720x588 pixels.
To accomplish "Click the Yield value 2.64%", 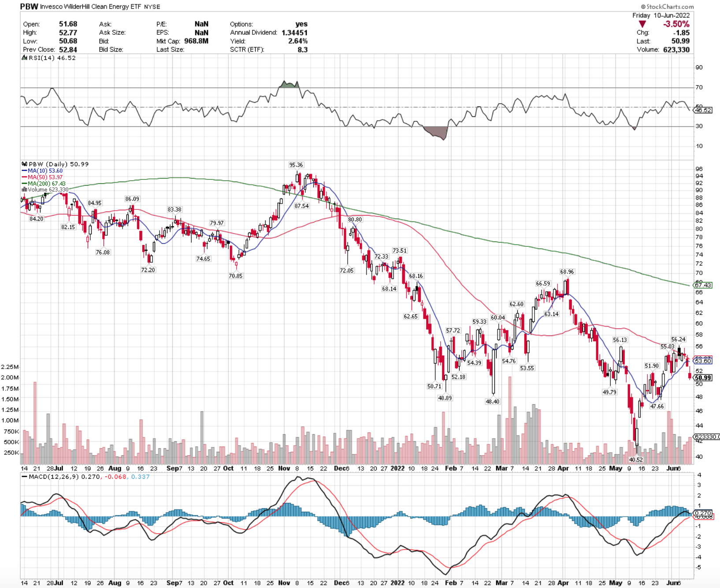I will 298,41.
